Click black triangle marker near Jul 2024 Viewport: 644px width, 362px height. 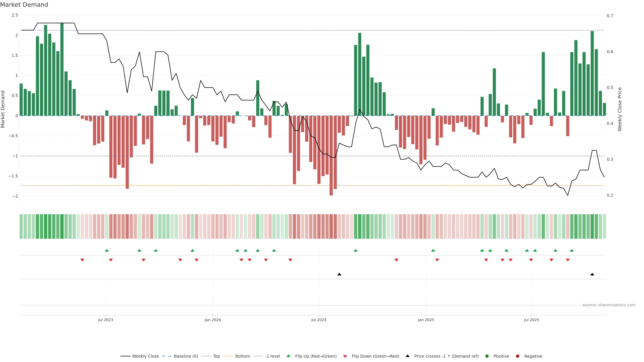click(339, 274)
